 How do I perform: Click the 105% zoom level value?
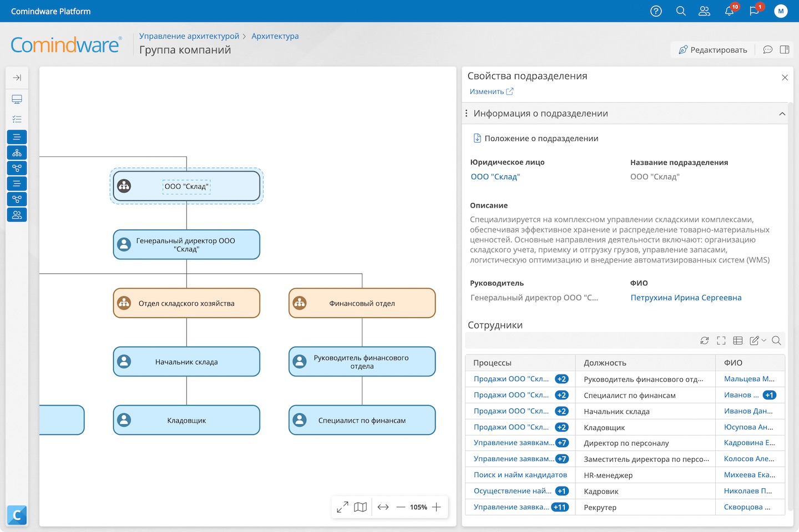[418, 507]
